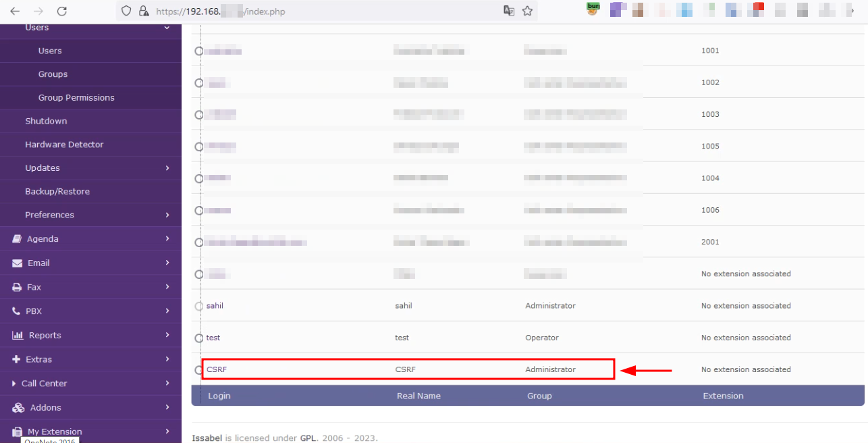Expand the Agenda menu arrow

click(x=167, y=239)
